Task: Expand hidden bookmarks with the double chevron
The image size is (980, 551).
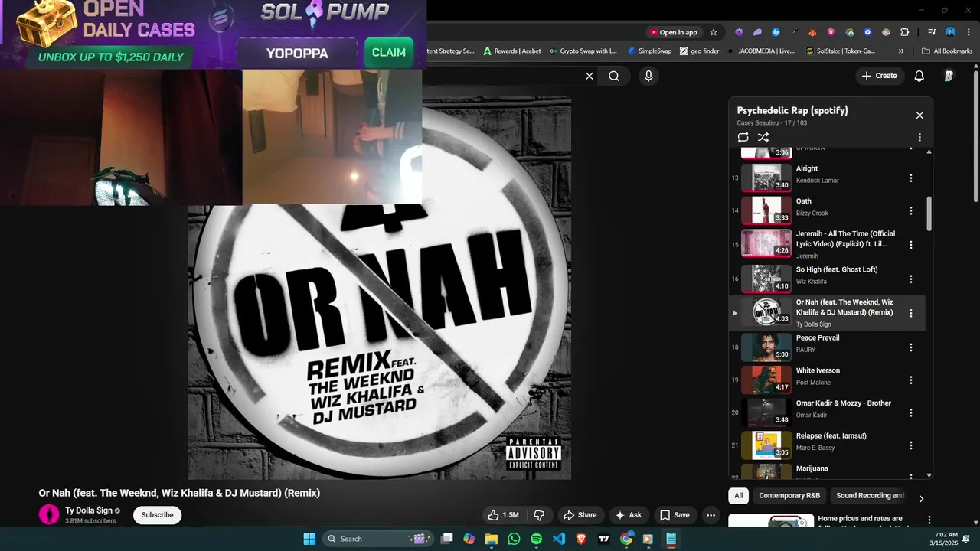Action: tap(901, 51)
